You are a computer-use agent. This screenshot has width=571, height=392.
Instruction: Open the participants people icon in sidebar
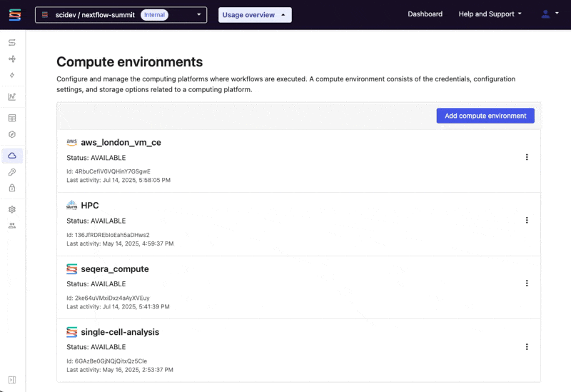click(12, 226)
